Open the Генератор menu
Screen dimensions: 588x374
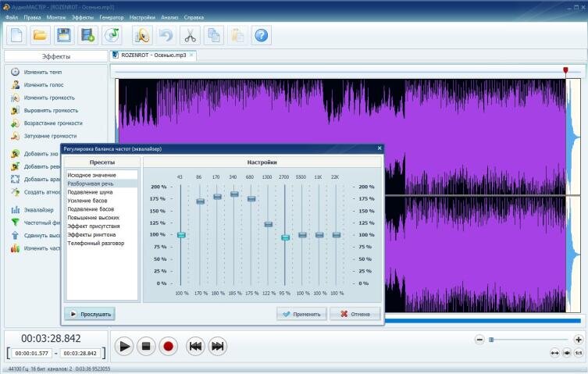click(112, 17)
